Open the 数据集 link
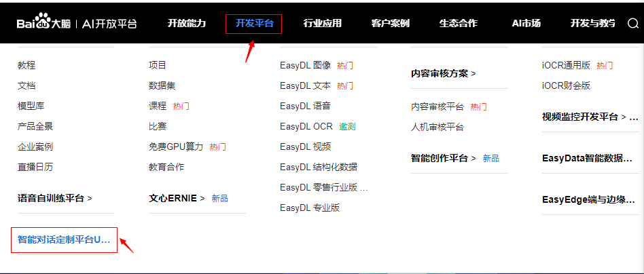Screen dimensions: 644x274 pyautogui.click(x=162, y=85)
